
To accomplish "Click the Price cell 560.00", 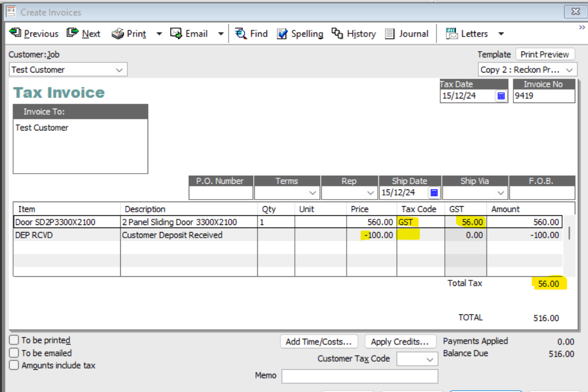I will pos(372,222).
